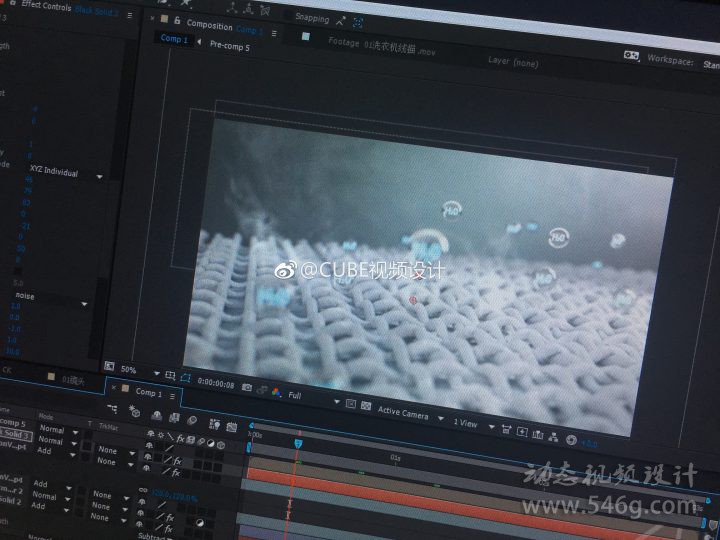
Task: Click the Comp 1 breadcrumb in the composition navigator
Action: (x=174, y=39)
